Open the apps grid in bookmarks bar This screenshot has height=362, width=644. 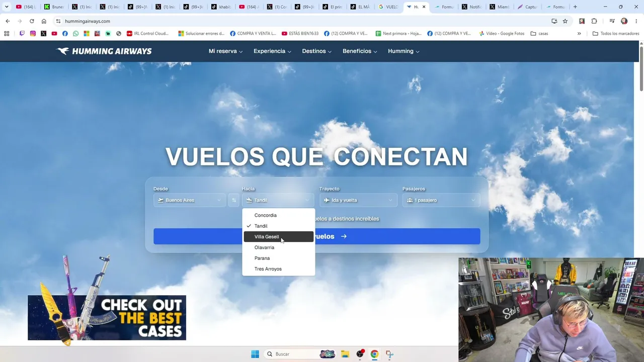pyautogui.click(x=7, y=34)
